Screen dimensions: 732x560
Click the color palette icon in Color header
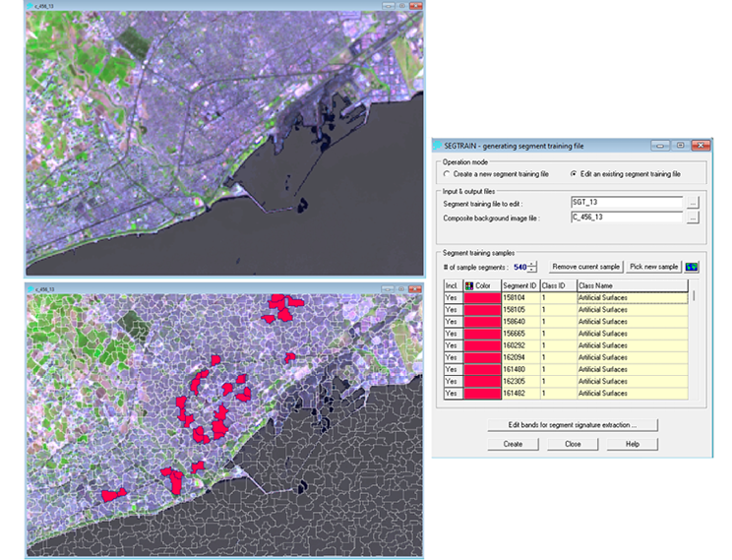click(x=467, y=285)
